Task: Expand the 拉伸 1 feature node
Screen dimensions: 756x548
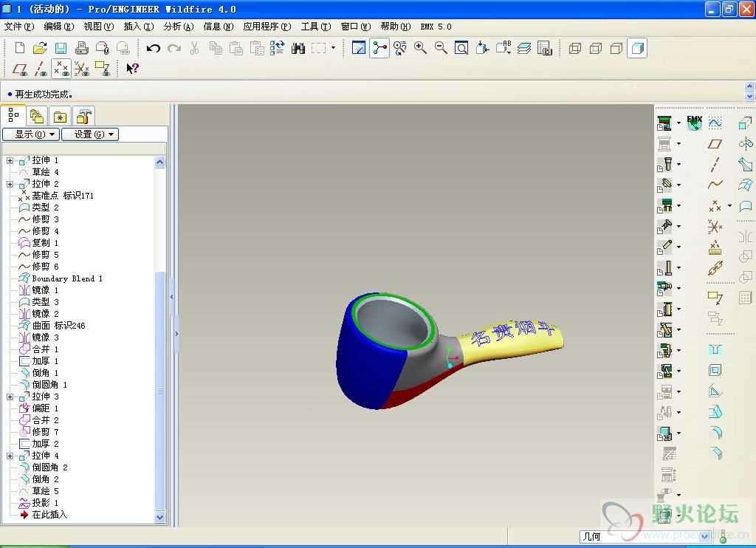Action: [10, 160]
